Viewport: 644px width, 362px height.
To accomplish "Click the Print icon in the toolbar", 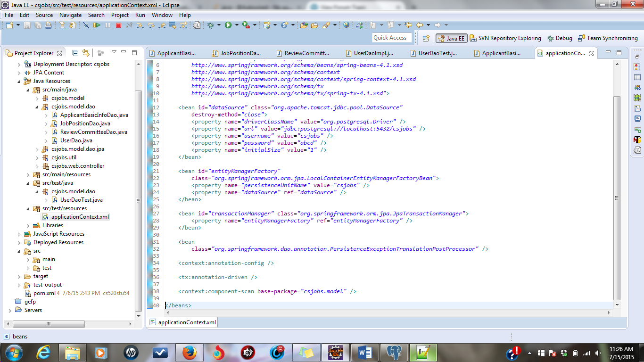I will click(x=48, y=25).
